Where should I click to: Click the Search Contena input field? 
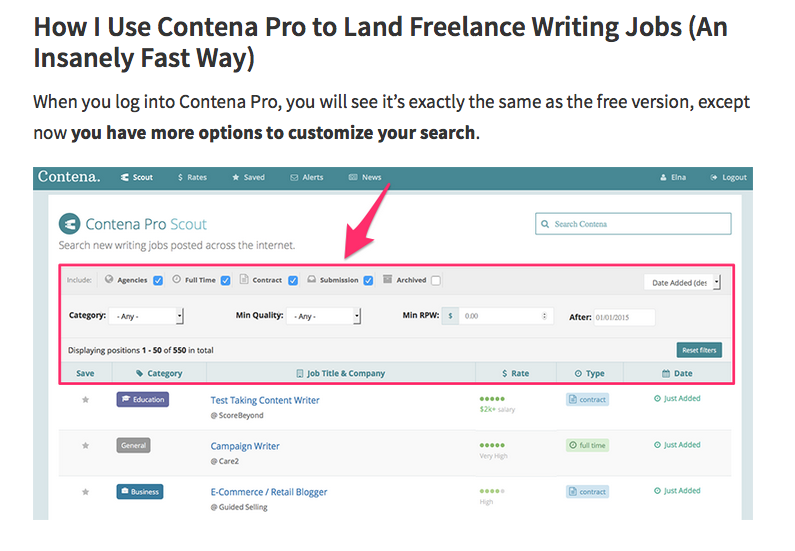tap(633, 224)
